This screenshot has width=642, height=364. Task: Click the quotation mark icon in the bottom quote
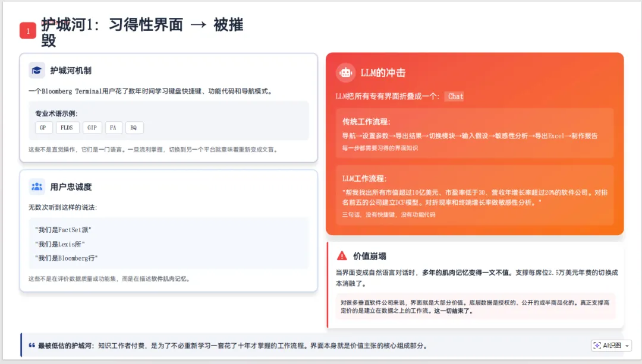coord(32,346)
